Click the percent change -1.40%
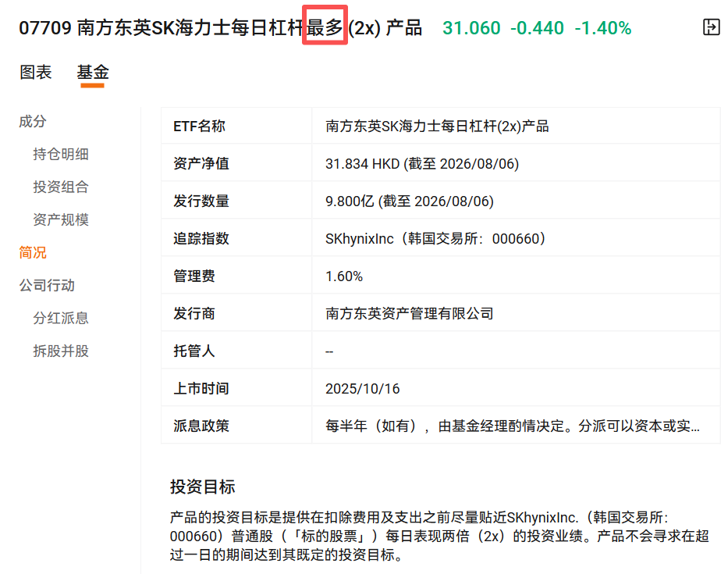This screenshot has height=574, width=728. 602,28
